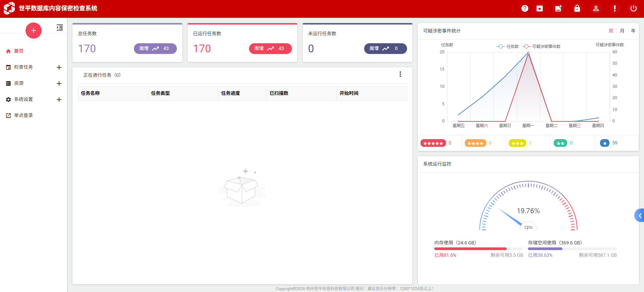Switch statistics chart to 月 view

tap(622, 31)
